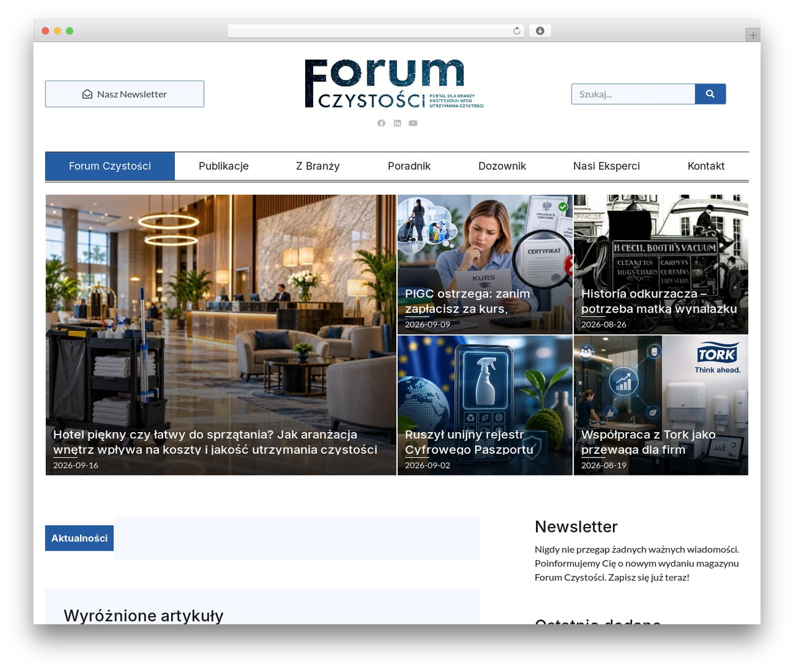Screen dimensions: 794x672
Task: Minimize the browser window with yellow button
Action: click(58, 31)
